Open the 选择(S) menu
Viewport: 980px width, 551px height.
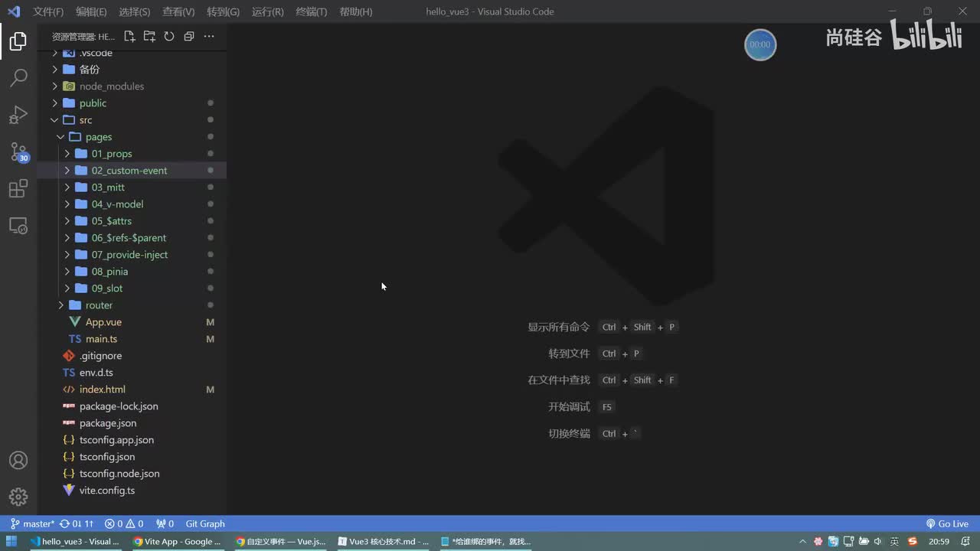click(135, 11)
